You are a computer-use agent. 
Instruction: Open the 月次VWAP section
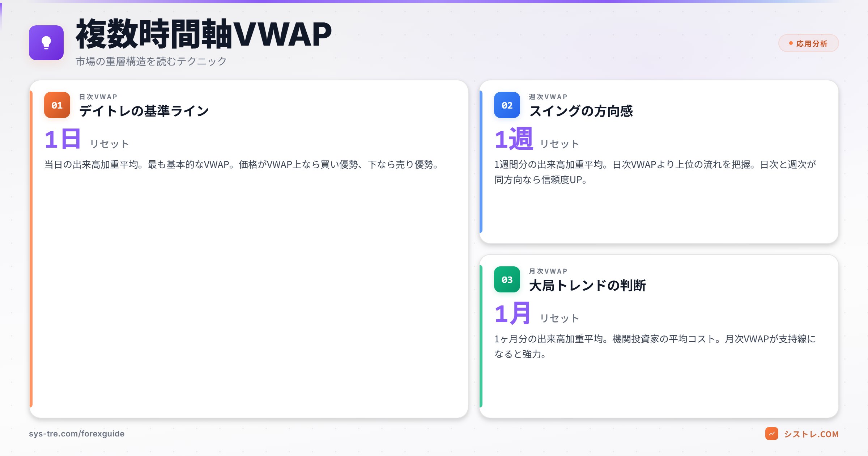(548, 271)
